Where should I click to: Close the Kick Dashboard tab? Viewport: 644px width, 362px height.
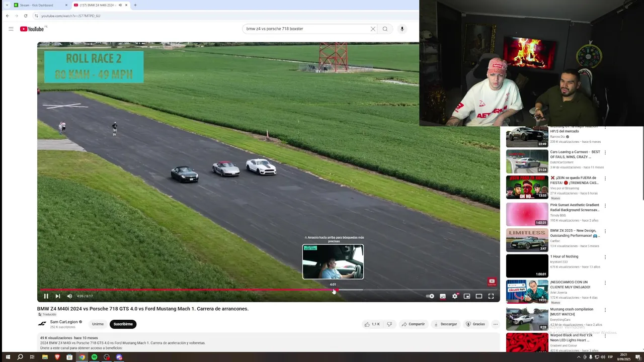coord(66,5)
